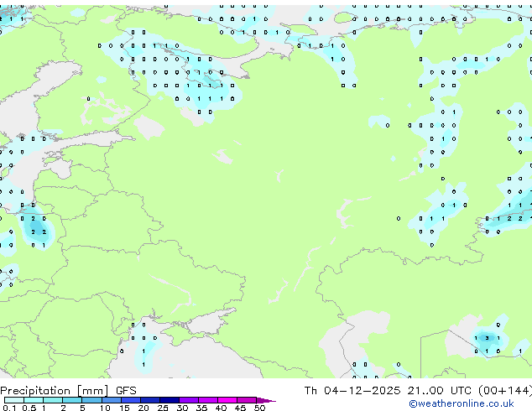Select the 45–50 mm legend color swatch
The height and width of the screenshot is (411, 532).
tap(247, 400)
